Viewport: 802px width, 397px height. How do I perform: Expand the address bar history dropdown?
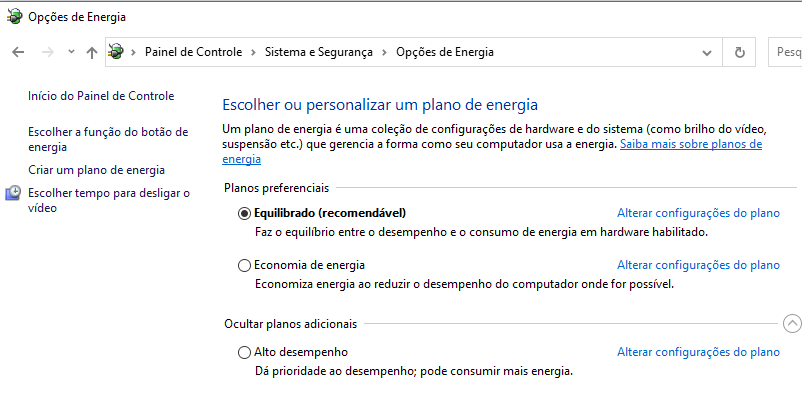point(707,52)
